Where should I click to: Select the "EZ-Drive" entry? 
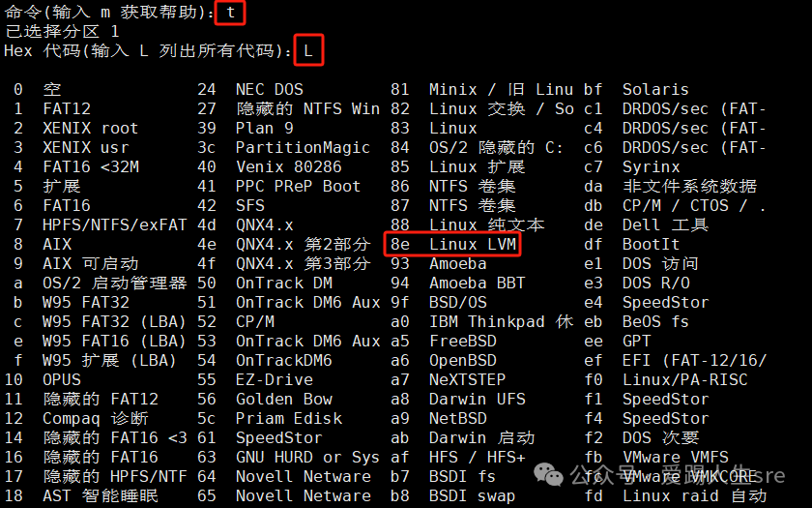coord(275,380)
